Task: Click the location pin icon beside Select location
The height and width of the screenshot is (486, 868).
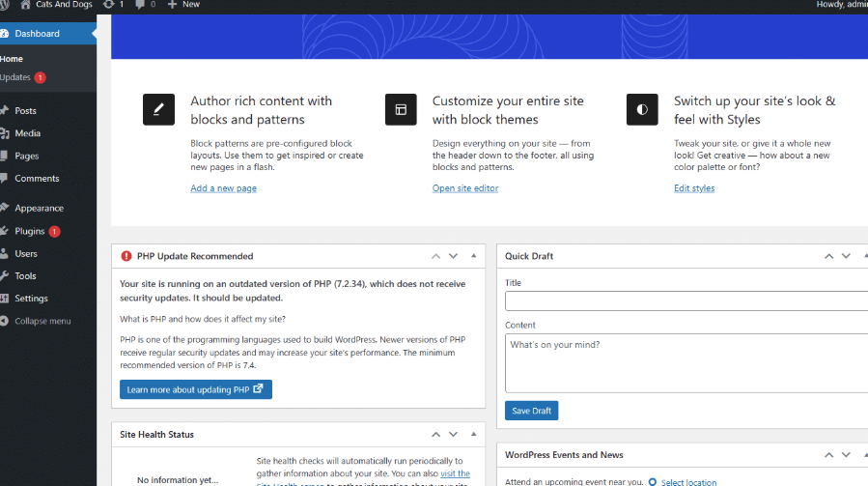Action: click(x=652, y=482)
